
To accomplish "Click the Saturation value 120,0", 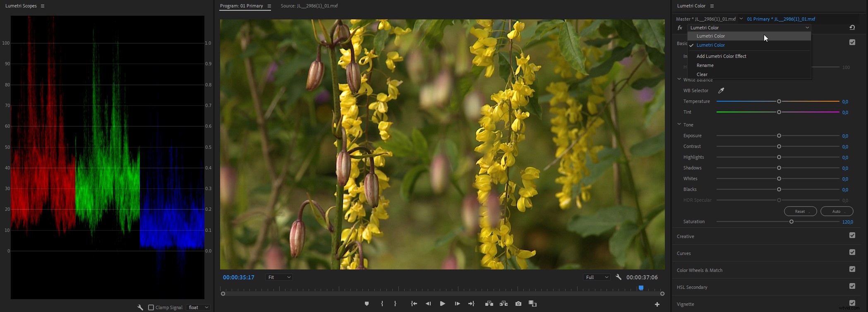I will click(x=848, y=222).
